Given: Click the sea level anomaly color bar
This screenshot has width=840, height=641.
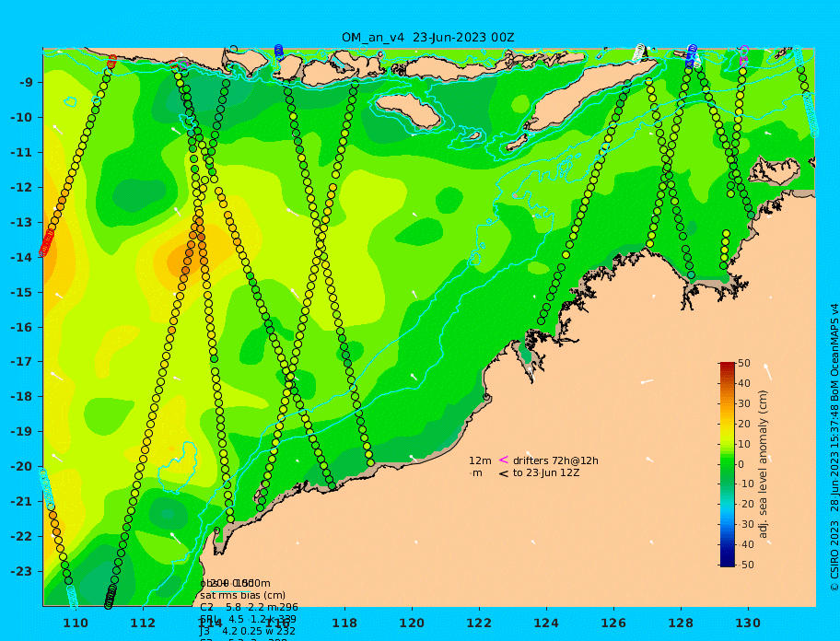Looking at the screenshot, I should [727, 464].
